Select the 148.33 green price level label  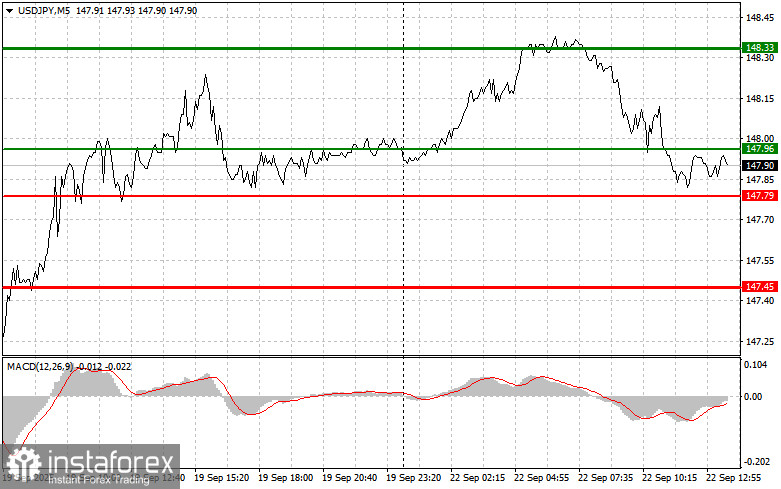(x=759, y=48)
